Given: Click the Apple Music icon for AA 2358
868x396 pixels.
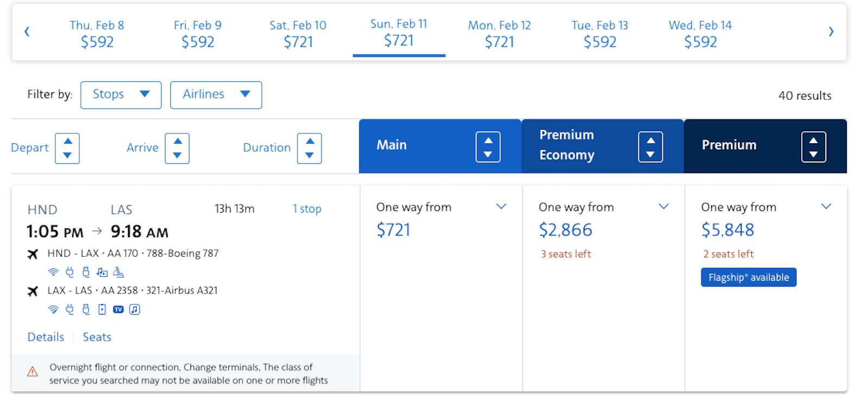Looking at the screenshot, I should (x=135, y=309).
